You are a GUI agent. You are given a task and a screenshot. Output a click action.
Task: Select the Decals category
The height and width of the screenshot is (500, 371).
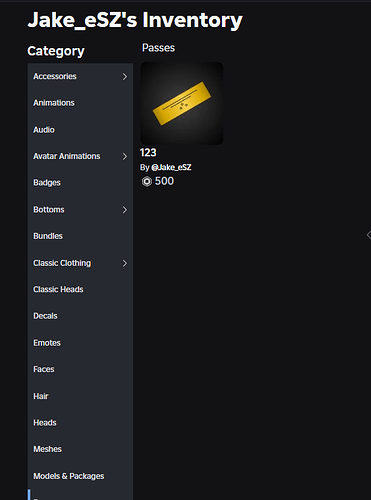(80, 316)
